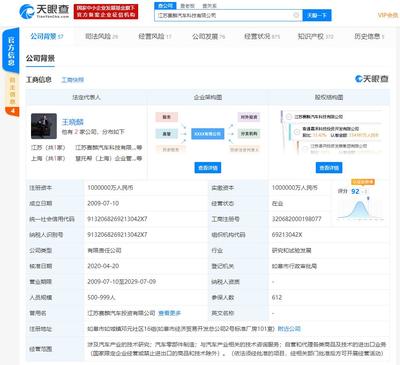Open the 王晓麟 representative photo
This screenshot has width=400, height=365.
pyautogui.click(x=44, y=126)
